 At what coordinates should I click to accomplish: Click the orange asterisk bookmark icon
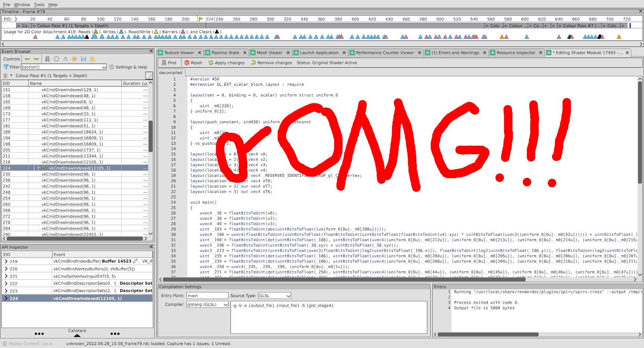[x=74, y=59]
